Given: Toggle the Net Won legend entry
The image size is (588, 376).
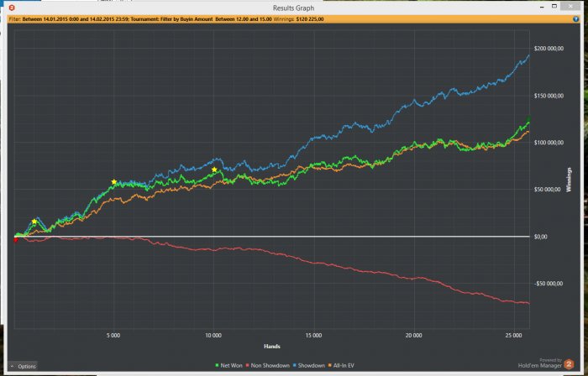Looking at the screenshot, I should point(228,365).
